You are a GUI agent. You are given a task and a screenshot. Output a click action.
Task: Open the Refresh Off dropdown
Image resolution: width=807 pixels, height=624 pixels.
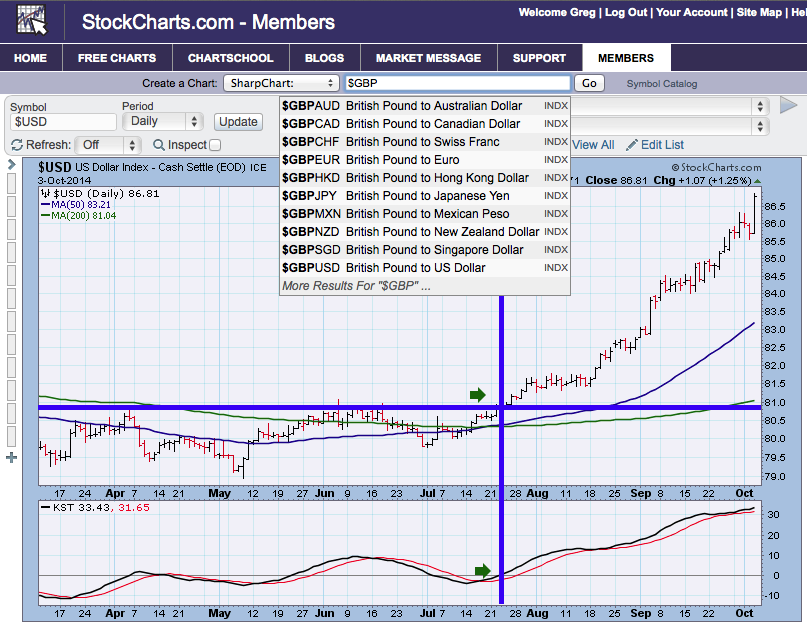click(x=104, y=145)
